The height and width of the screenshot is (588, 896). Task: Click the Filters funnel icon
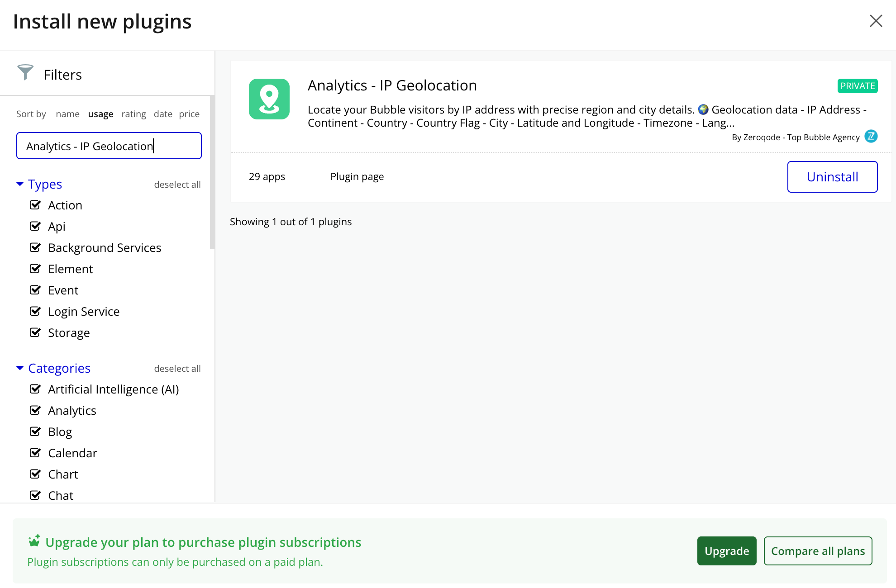pos(25,72)
